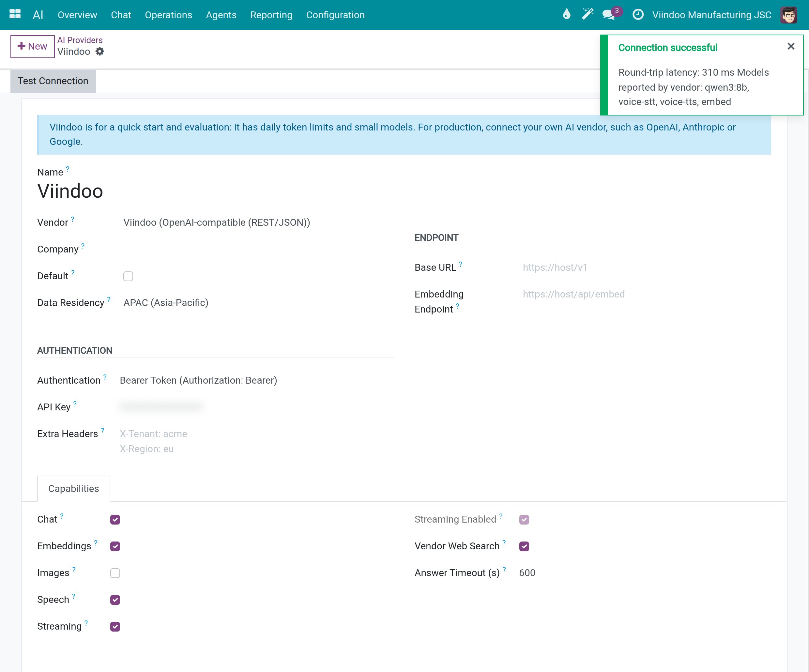Dismiss the Connection successful notification
809x672 pixels.
(x=791, y=46)
